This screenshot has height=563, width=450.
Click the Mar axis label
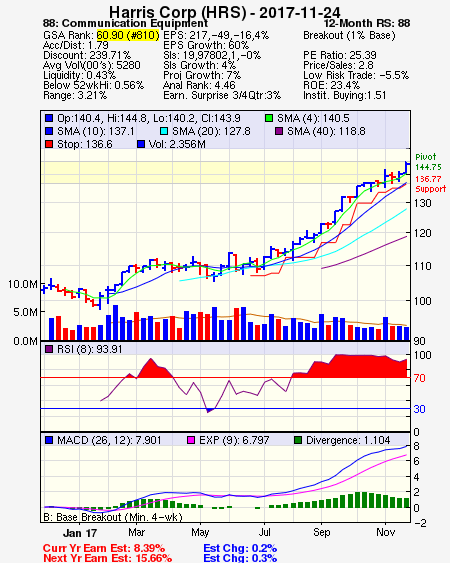[x=136, y=532]
